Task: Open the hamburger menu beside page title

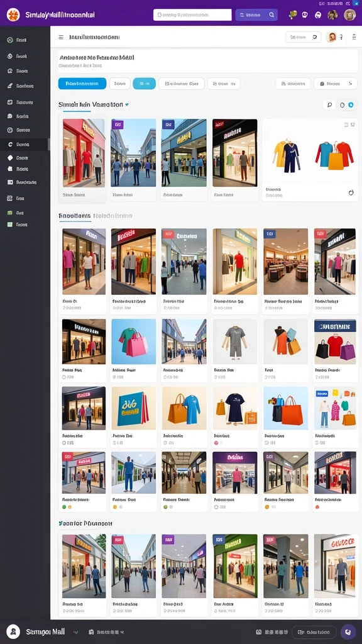Action: point(61,37)
